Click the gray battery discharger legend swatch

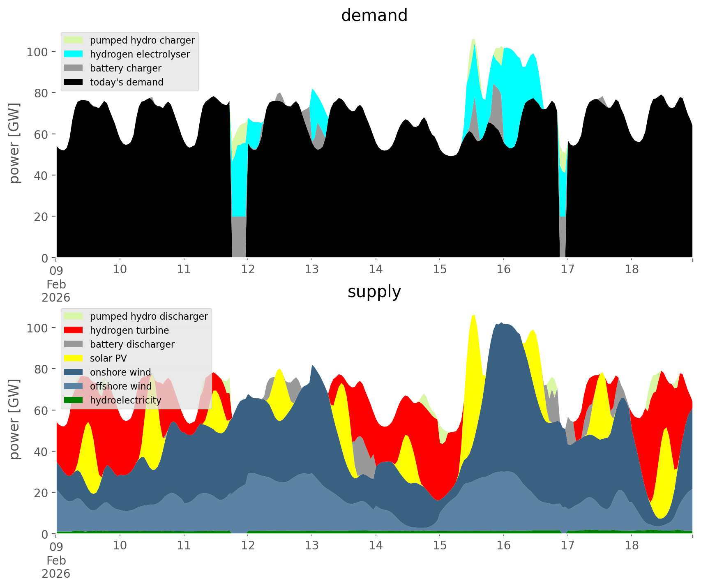pos(74,344)
